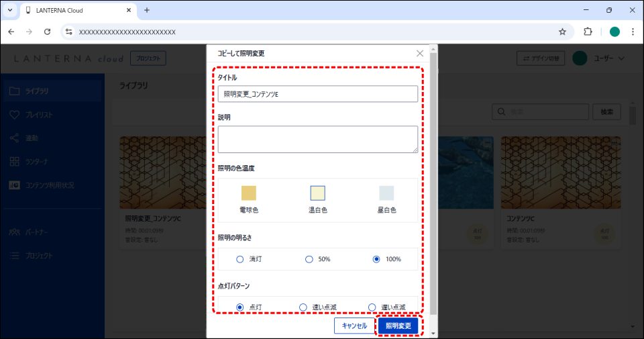Open a new browser tab
The height and width of the screenshot is (339, 644).
pos(147,10)
